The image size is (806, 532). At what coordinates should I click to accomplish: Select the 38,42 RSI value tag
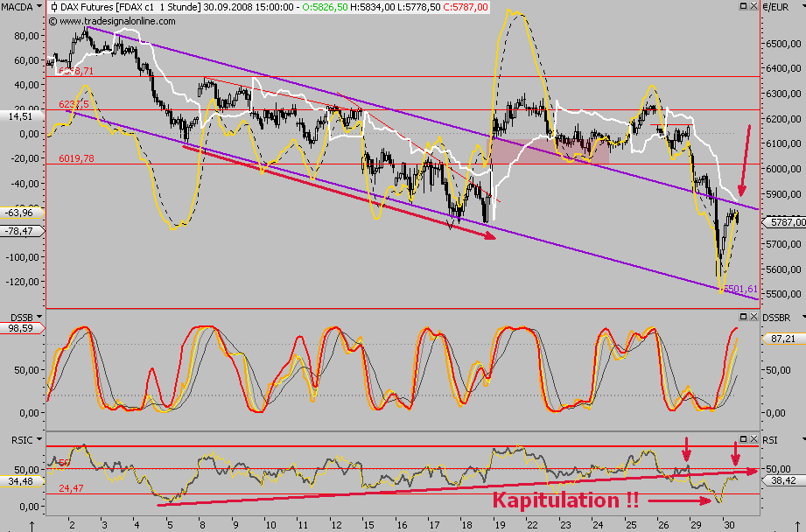click(x=783, y=480)
